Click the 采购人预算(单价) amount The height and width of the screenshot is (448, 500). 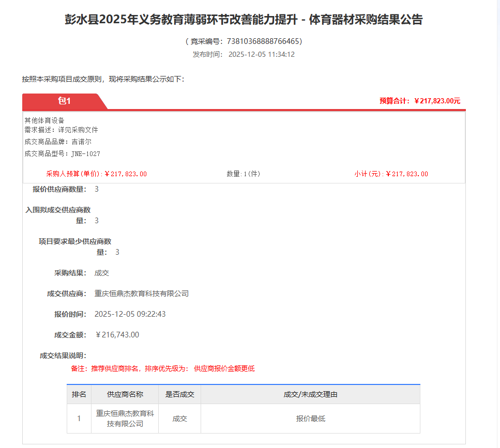point(96,174)
